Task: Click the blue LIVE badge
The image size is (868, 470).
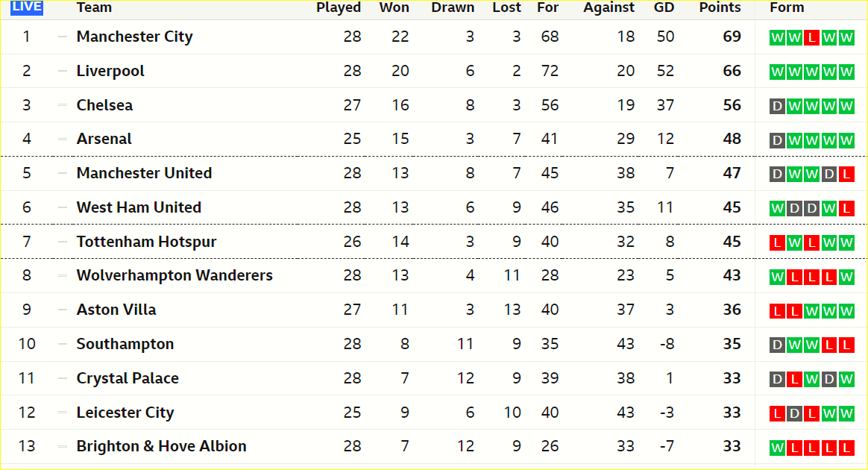Action: pos(27,7)
